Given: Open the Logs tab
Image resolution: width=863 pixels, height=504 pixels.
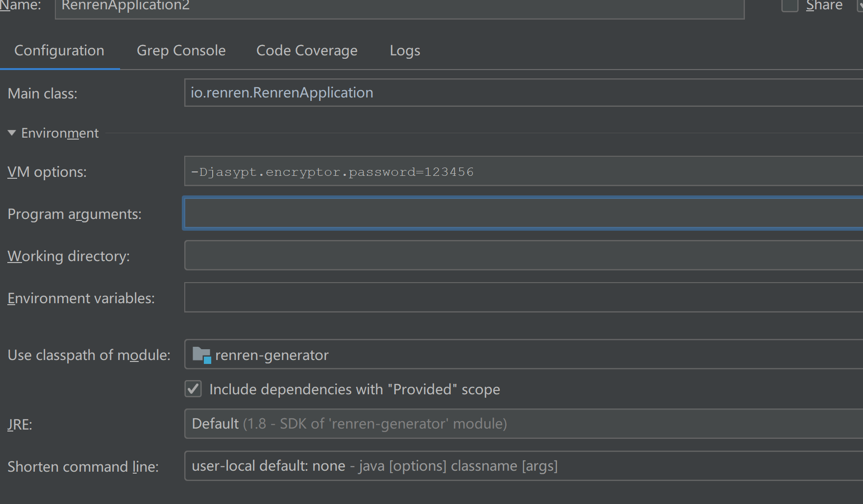Looking at the screenshot, I should (x=405, y=50).
